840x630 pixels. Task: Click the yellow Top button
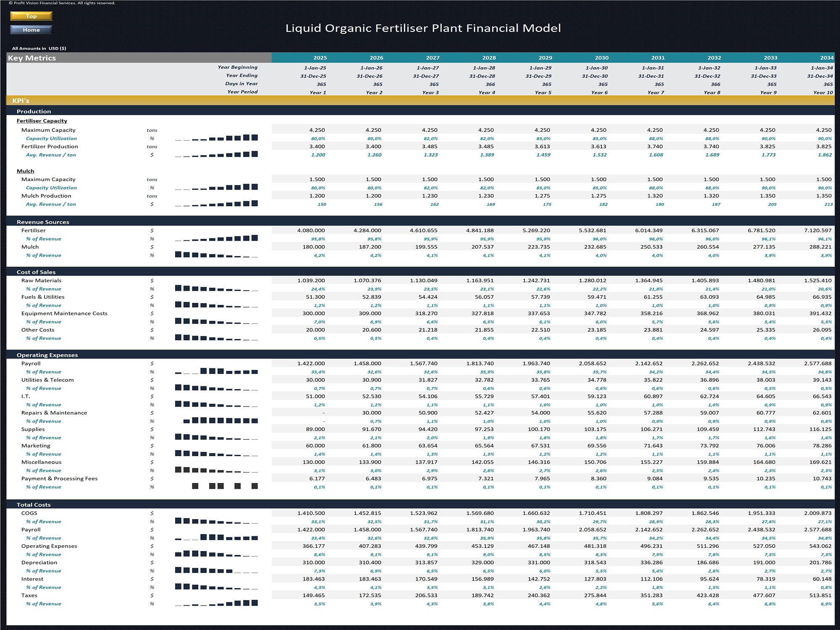[x=31, y=16]
